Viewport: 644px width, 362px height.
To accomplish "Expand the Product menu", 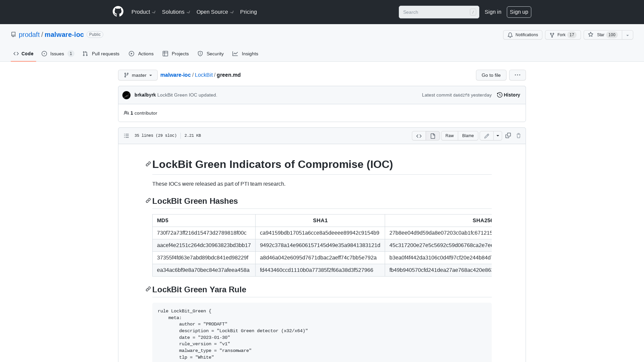I will click(x=144, y=12).
